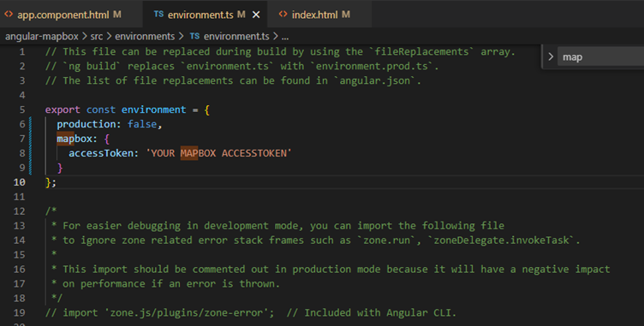
Task: Click 'Included with Angular CLI.' comment text
Action: (x=380, y=313)
